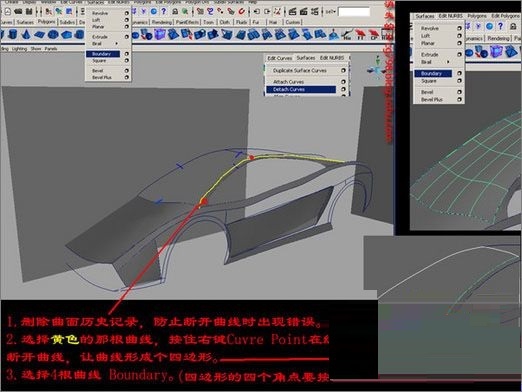The image size is (522, 392).
Task: Switch to the Polygons shelf tab
Action: (x=46, y=22)
